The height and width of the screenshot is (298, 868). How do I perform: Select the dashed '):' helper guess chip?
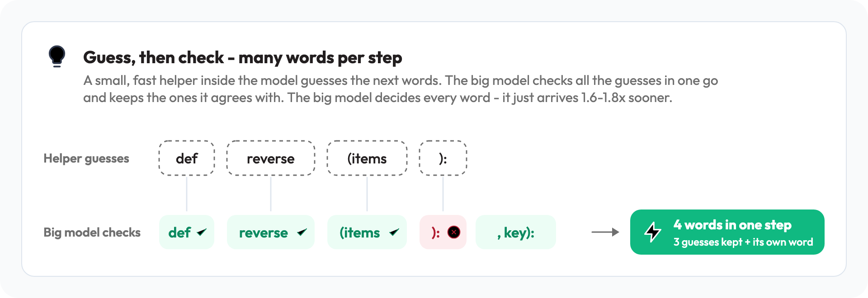point(443,158)
